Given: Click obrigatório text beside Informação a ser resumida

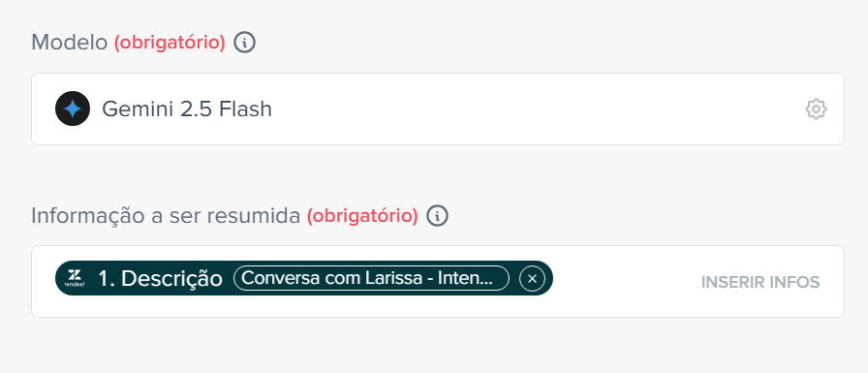Looking at the screenshot, I should tap(362, 216).
